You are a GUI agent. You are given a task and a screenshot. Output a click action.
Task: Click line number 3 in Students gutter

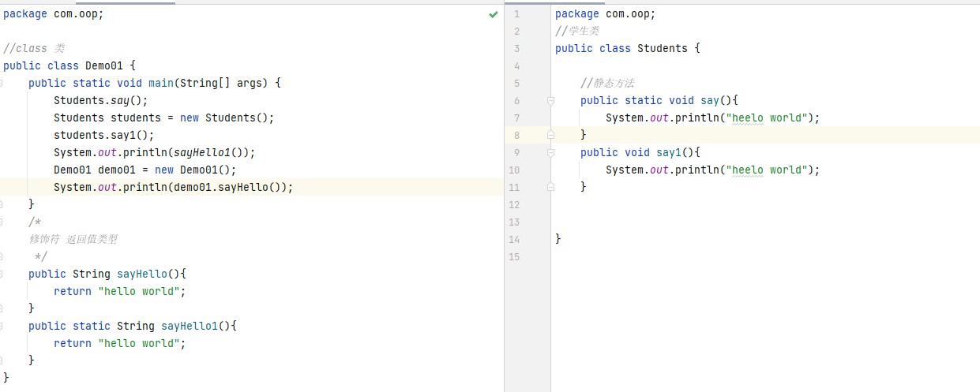pos(516,49)
